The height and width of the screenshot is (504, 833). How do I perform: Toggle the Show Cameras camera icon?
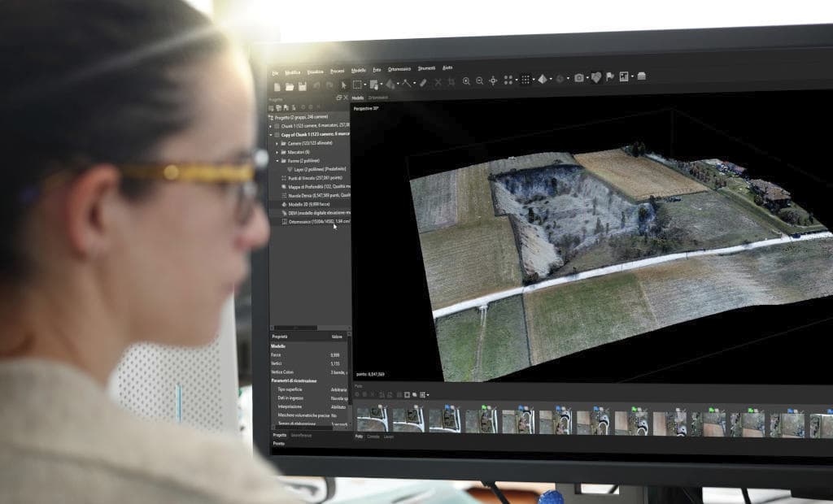click(579, 78)
